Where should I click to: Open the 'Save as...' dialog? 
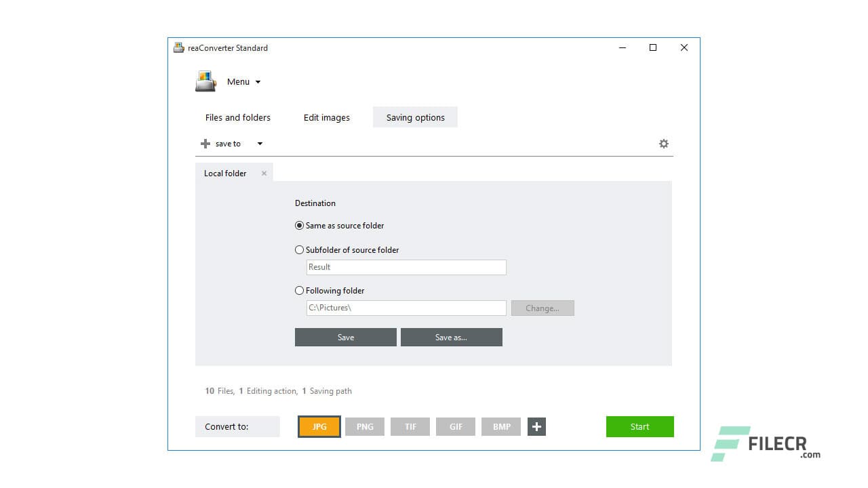pos(451,337)
